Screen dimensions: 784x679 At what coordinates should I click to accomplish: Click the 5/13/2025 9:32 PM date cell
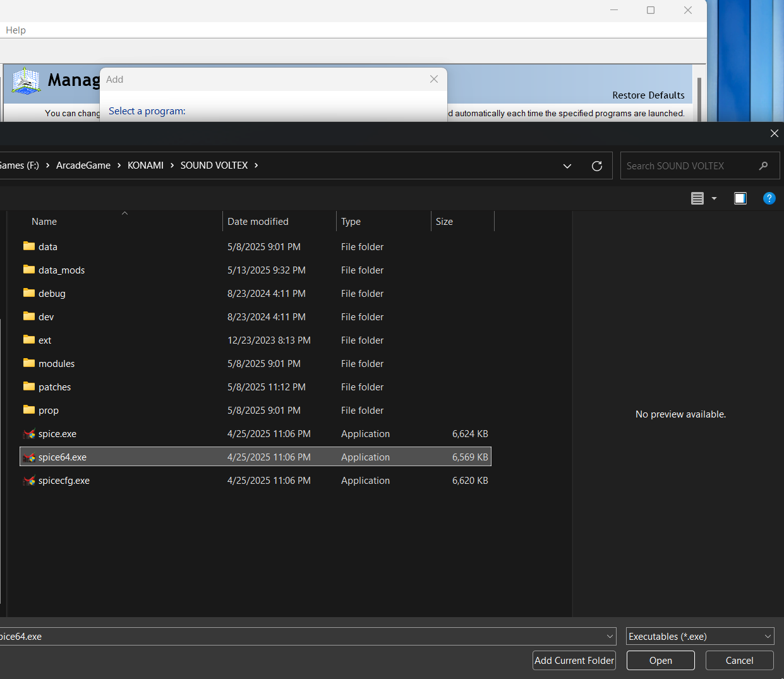(x=267, y=270)
